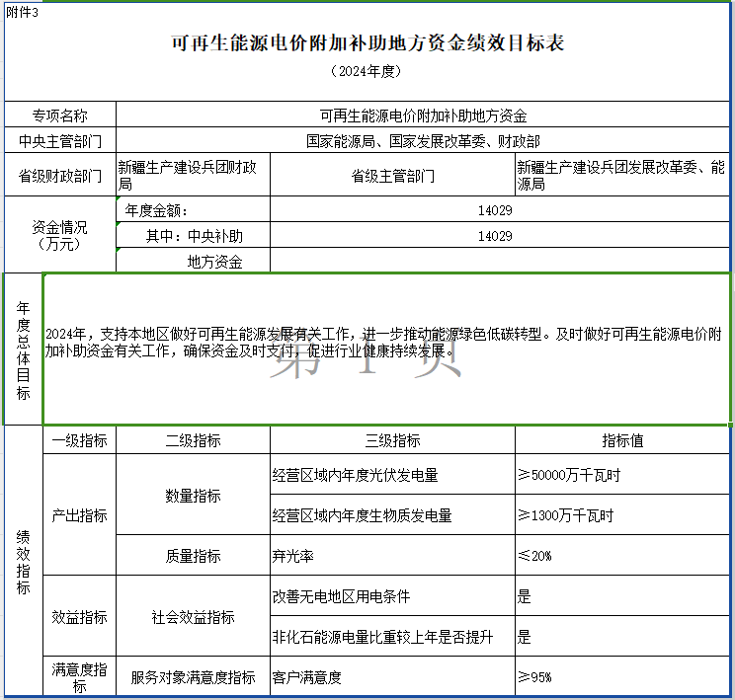Viewport: 735px width, 700px height.
Task: Click the annual goal description text cell
Action: (386, 342)
